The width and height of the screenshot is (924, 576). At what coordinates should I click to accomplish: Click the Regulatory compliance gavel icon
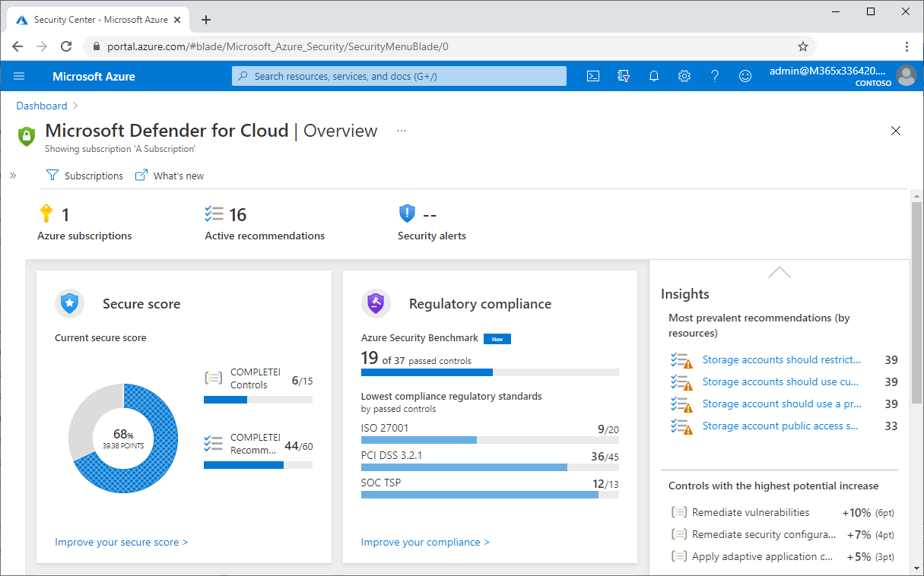[376, 304]
